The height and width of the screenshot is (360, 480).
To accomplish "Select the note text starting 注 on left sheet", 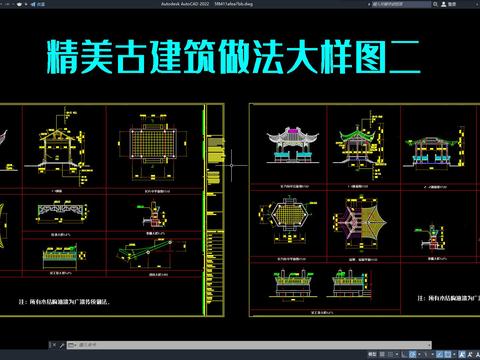I will click(64, 302).
